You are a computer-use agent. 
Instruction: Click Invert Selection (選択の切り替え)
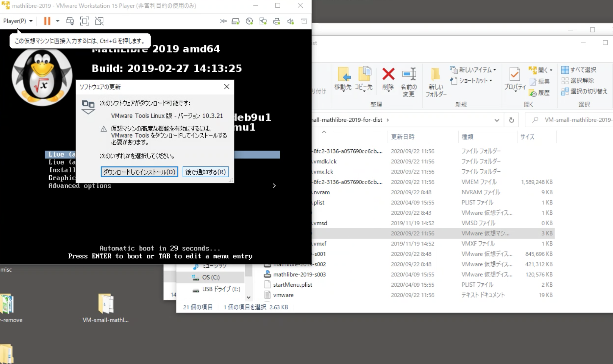[584, 91]
